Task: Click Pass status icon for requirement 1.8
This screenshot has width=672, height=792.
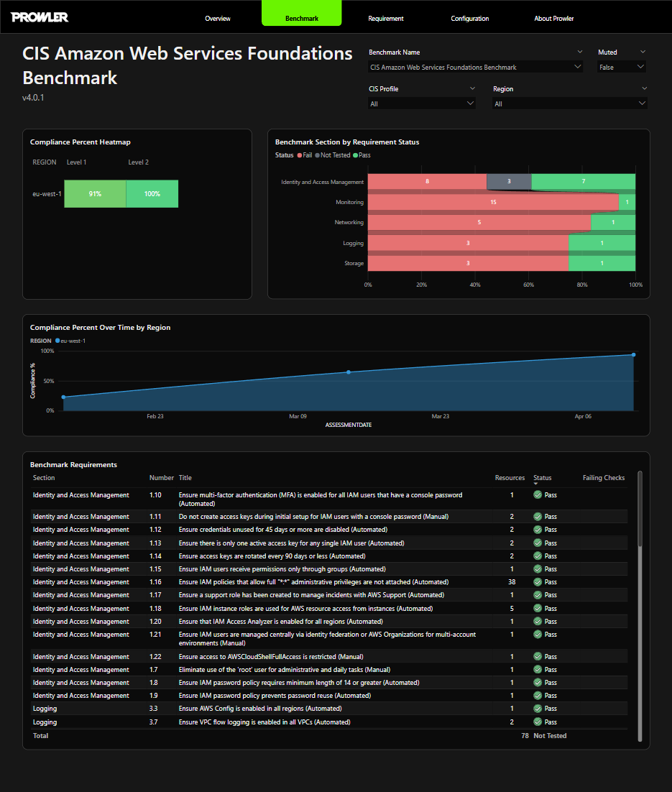Action: (538, 683)
